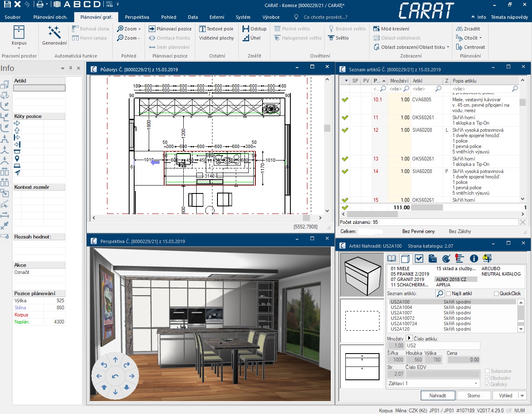
Task: Switch to the Plánování obch. tab
Action: pos(50,17)
